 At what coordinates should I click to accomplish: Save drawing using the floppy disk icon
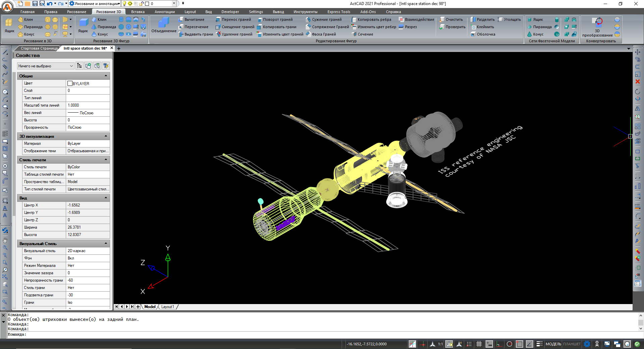point(35,4)
